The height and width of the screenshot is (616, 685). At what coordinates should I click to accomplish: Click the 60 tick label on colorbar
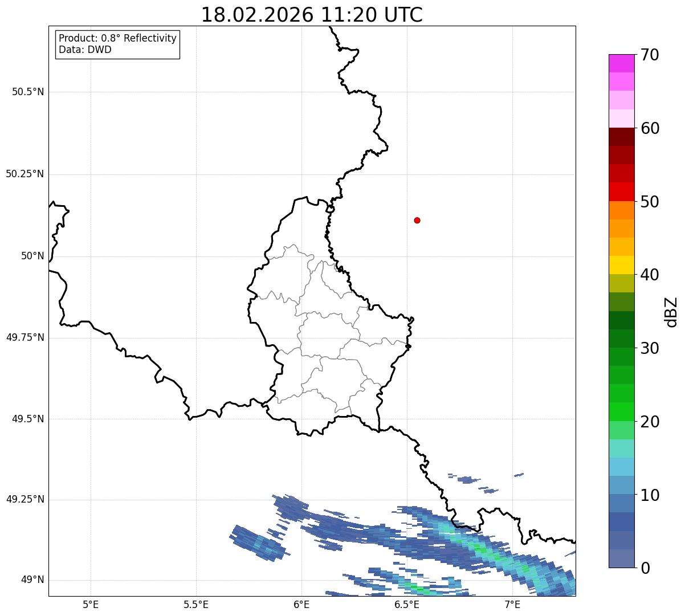tap(650, 128)
